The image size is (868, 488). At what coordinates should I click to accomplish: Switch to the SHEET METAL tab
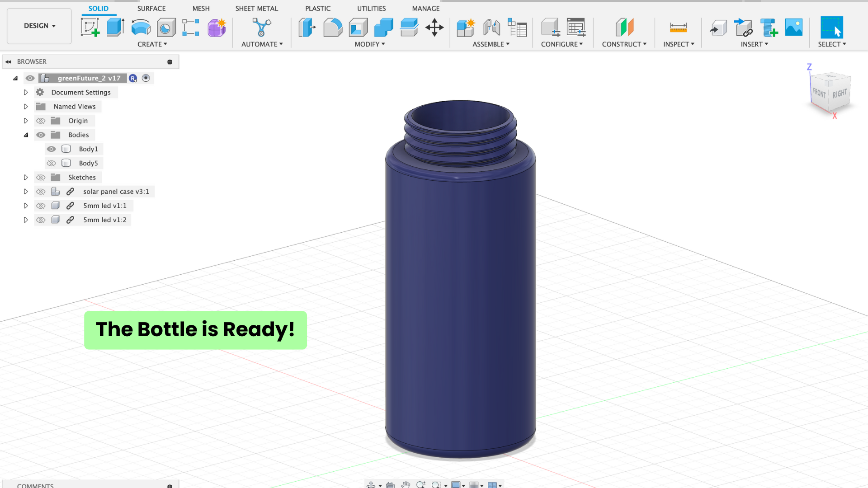tap(257, 9)
